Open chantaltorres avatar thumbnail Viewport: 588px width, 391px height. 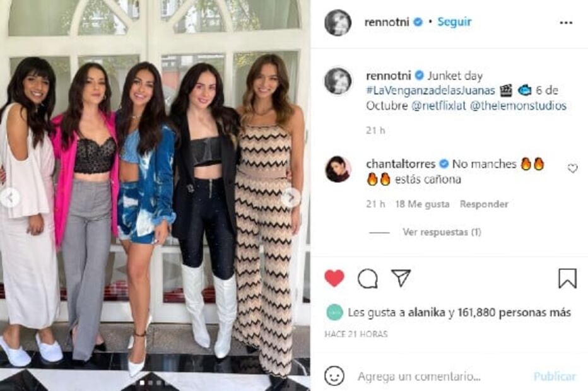338,169
